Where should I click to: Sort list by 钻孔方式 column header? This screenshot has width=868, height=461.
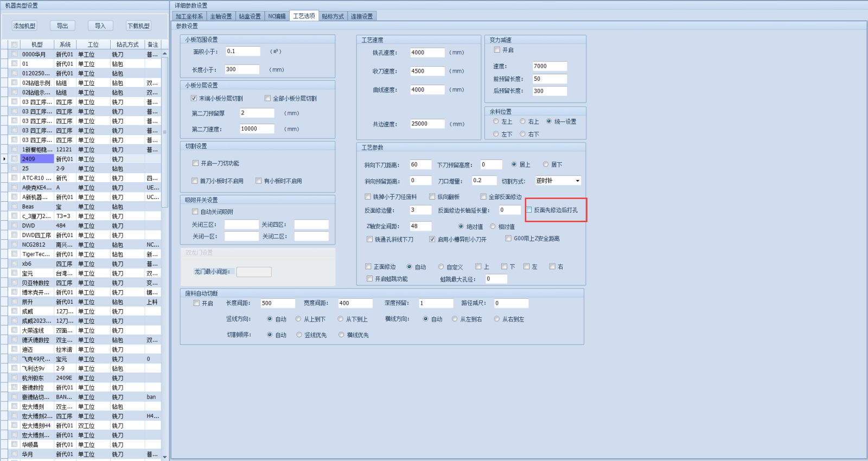point(127,44)
